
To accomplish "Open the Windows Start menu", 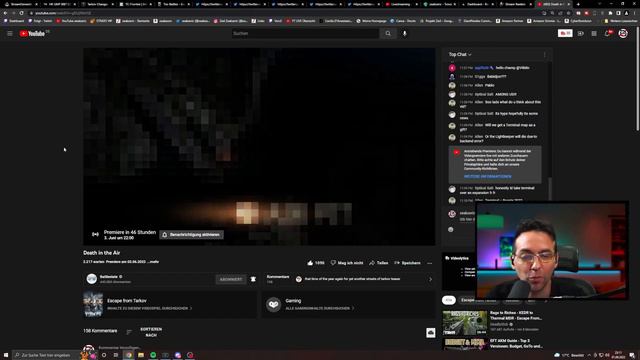I will (6, 355).
